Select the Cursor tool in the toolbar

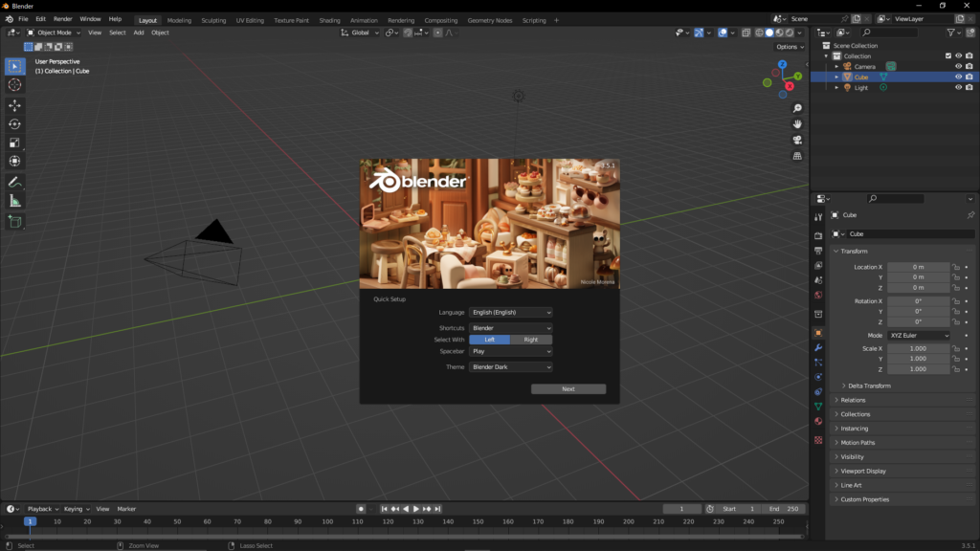[14, 85]
